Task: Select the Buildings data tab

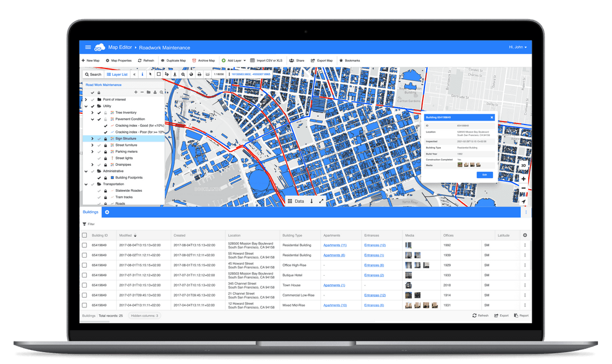Action: click(x=90, y=212)
